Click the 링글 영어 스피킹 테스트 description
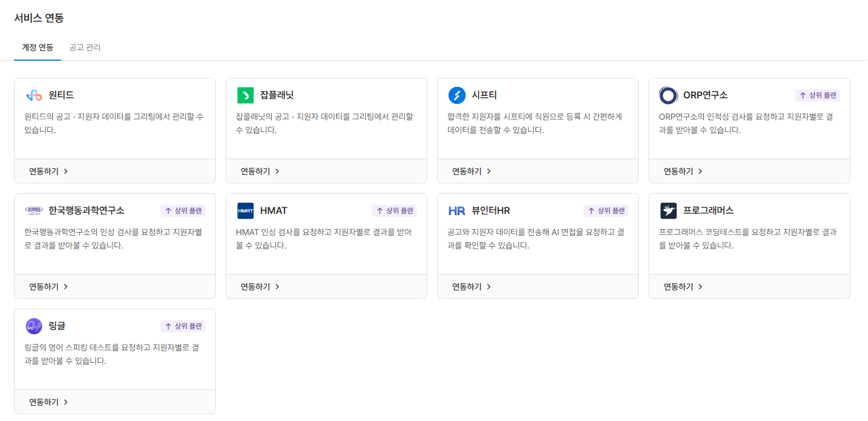The image size is (868, 421). click(x=112, y=354)
